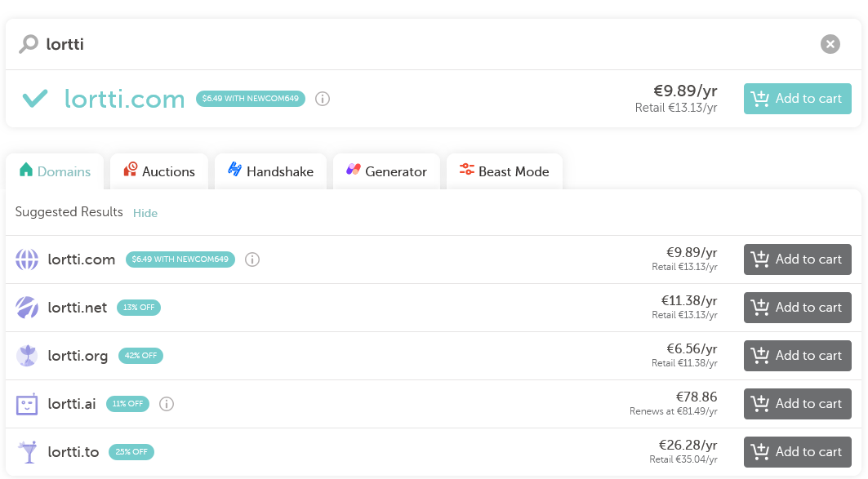Click the cocktail glass icon for lortti.to
The image size is (868, 479).
[27, 452]
